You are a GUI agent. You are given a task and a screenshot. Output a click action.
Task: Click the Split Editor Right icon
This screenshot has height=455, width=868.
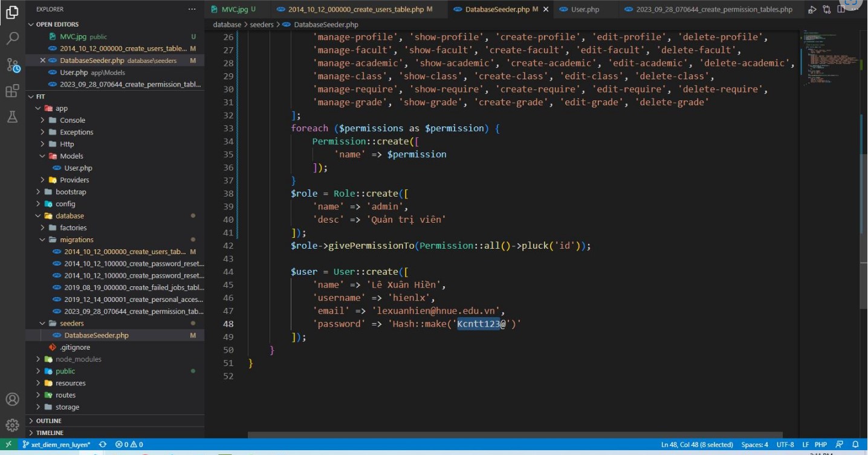coord(840,10)
